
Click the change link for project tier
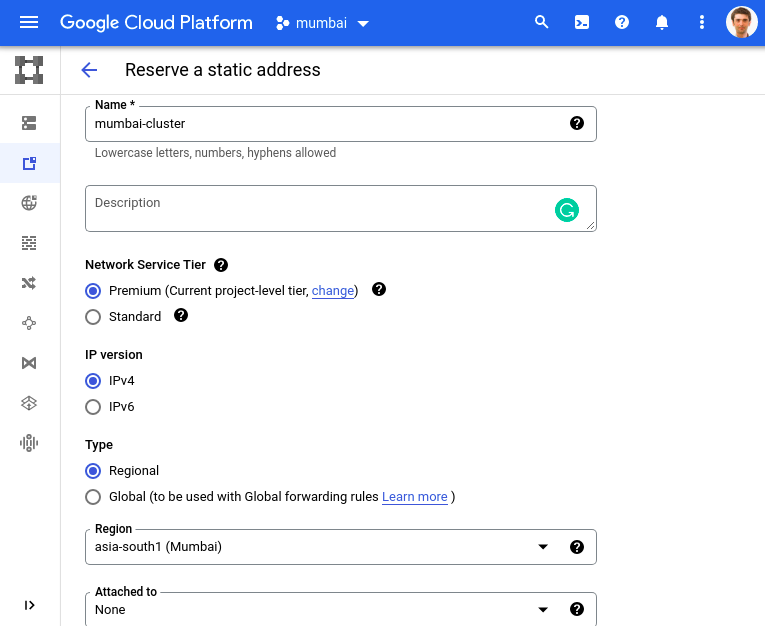333,291
